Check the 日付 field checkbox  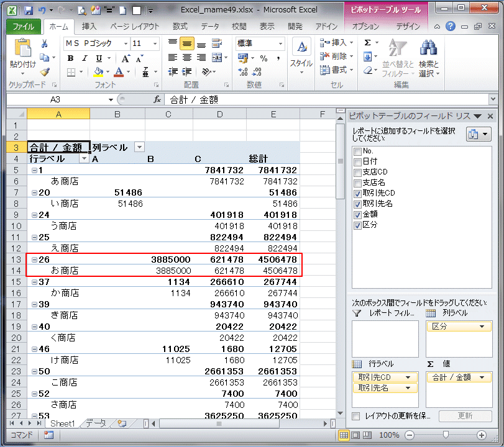point(357,161)
